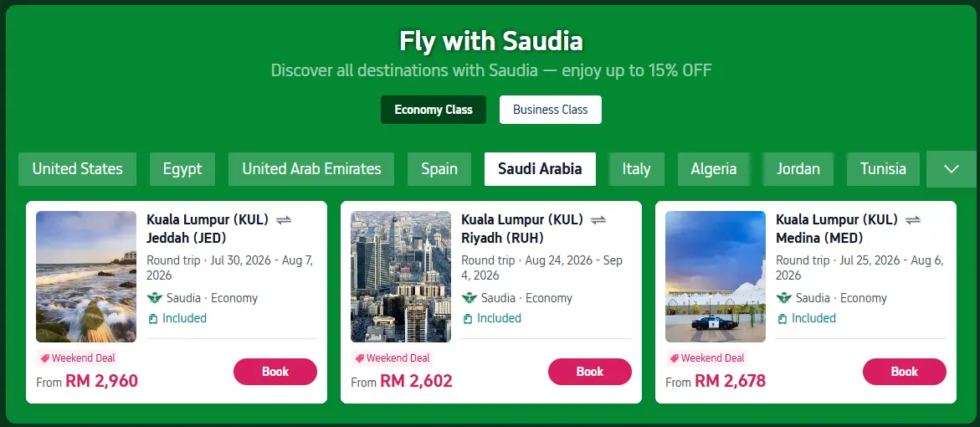
Task: Click the round-trip arrows icon on Jeddah card
Action: (284, 220)
